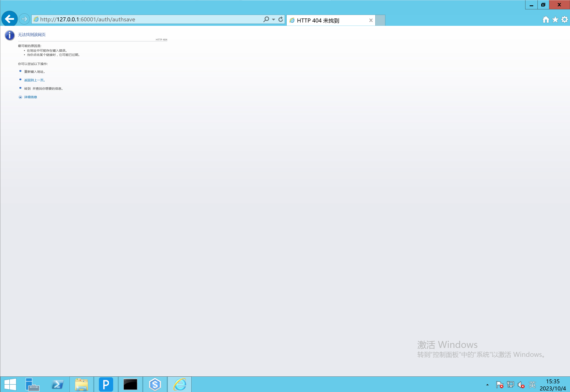Click the 返回到上一页 link
This screenshot has width=570, height=392.
tap(34, 80)
